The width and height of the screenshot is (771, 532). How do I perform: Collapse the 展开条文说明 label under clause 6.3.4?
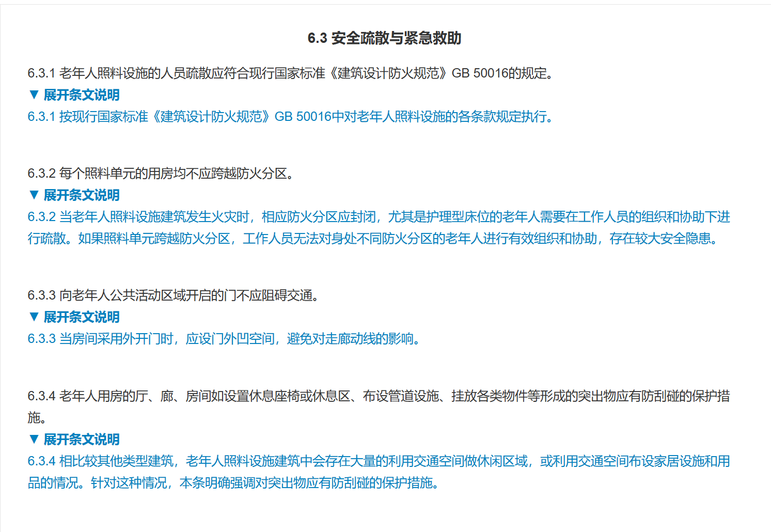point(82,440)
